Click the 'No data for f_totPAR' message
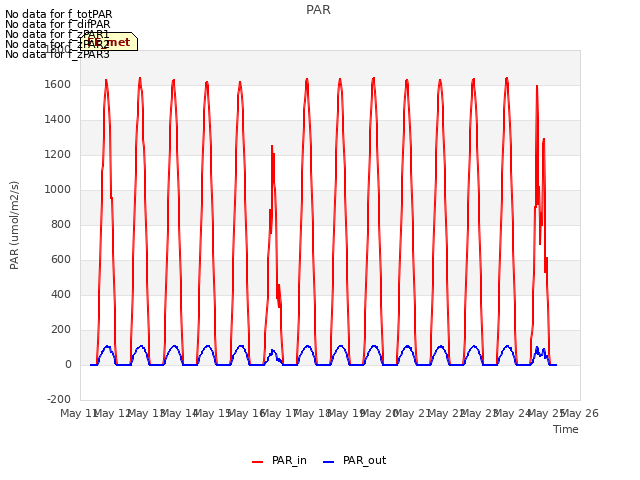Viewport: 640px width, 480px height. (58, 14)
